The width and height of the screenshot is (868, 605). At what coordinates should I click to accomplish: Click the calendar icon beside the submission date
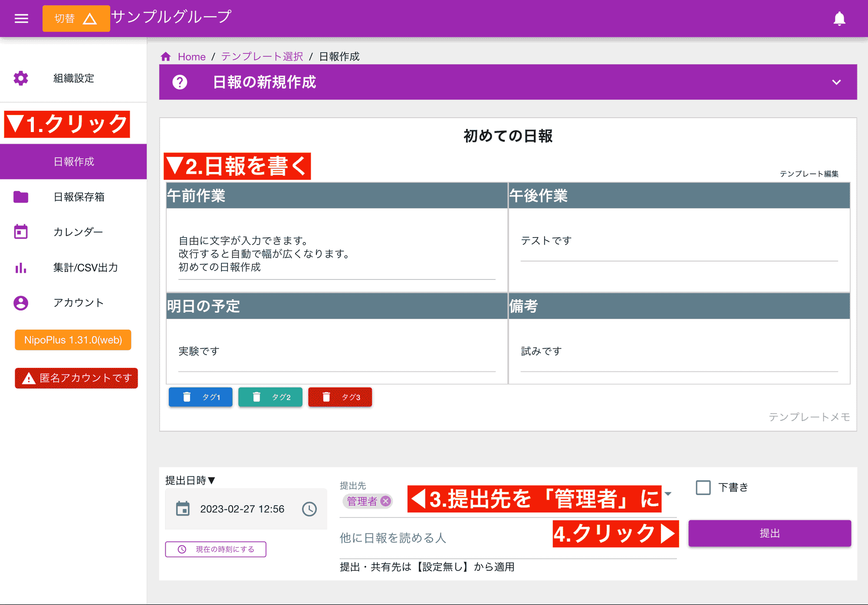click(x=183, y=509)
